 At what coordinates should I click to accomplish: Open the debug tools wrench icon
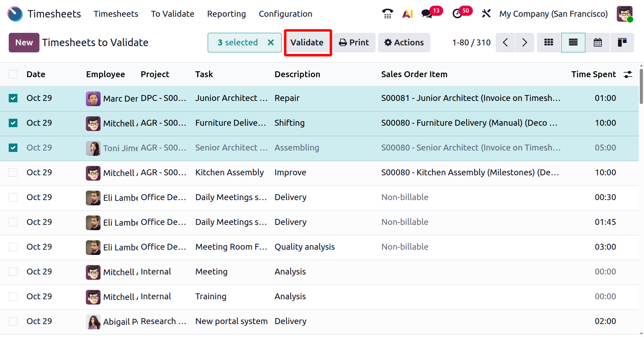tap(486, 14)
